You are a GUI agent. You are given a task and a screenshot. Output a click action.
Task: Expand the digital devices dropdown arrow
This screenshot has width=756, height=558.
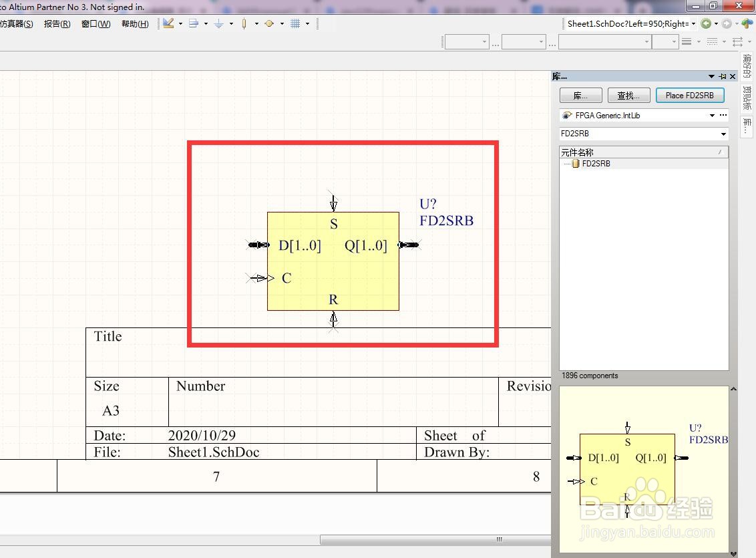coord(256,23)
